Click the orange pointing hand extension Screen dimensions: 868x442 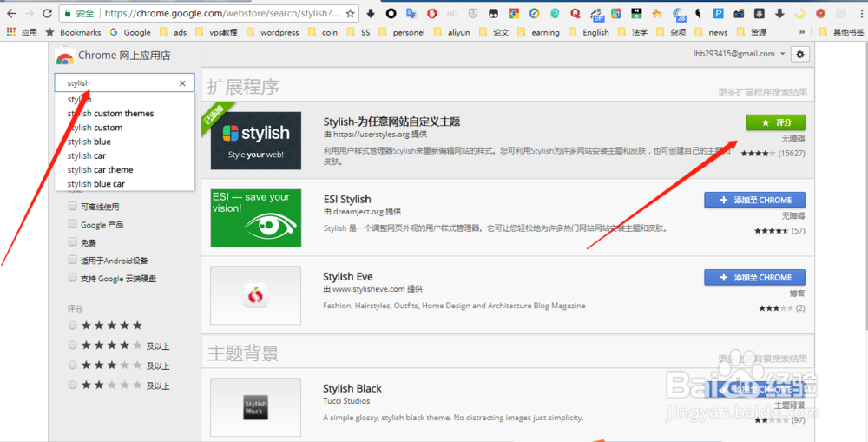[657, 13]
